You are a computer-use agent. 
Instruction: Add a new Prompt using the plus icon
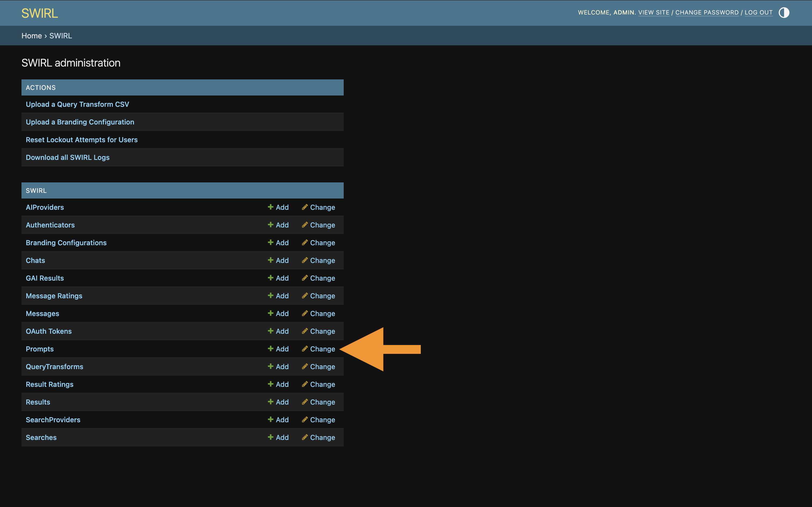pos(271,349)
